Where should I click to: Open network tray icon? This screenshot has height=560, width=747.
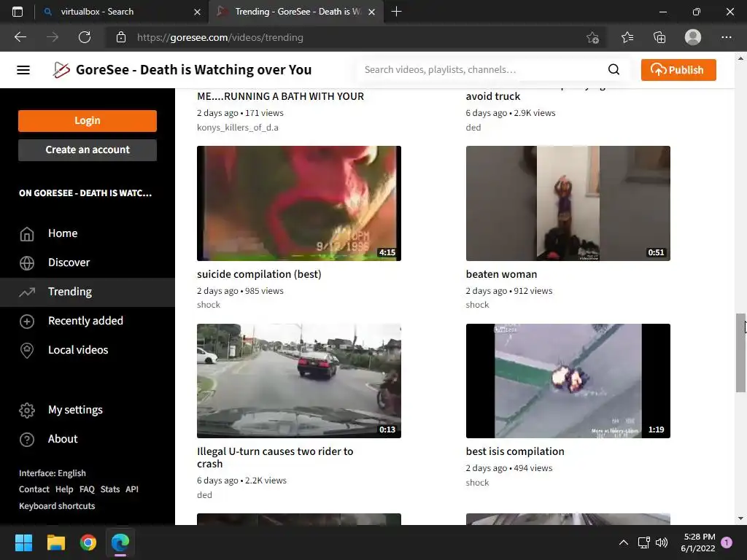pyautogui.click(x=643, y=542)
